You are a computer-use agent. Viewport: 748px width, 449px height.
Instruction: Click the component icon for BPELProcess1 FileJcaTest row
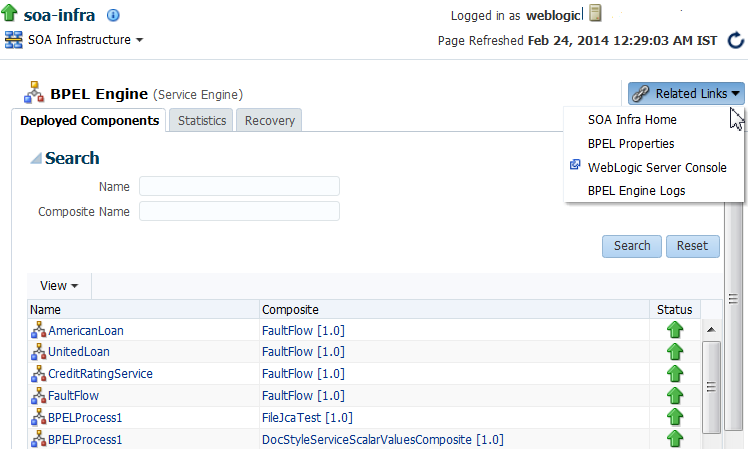point(38,418)
